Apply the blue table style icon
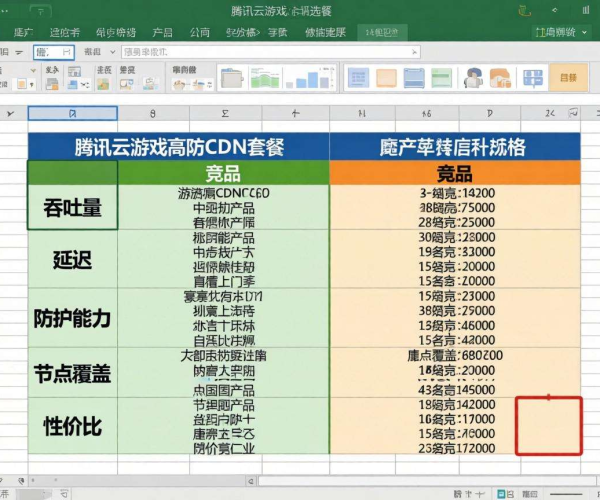The image size is (600, 500). click(x=358, y=78)
